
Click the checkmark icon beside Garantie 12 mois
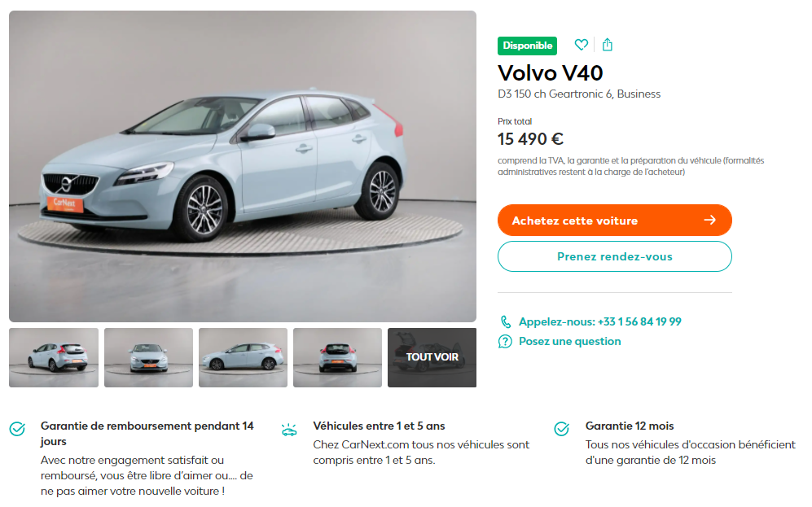click(561, 429)
